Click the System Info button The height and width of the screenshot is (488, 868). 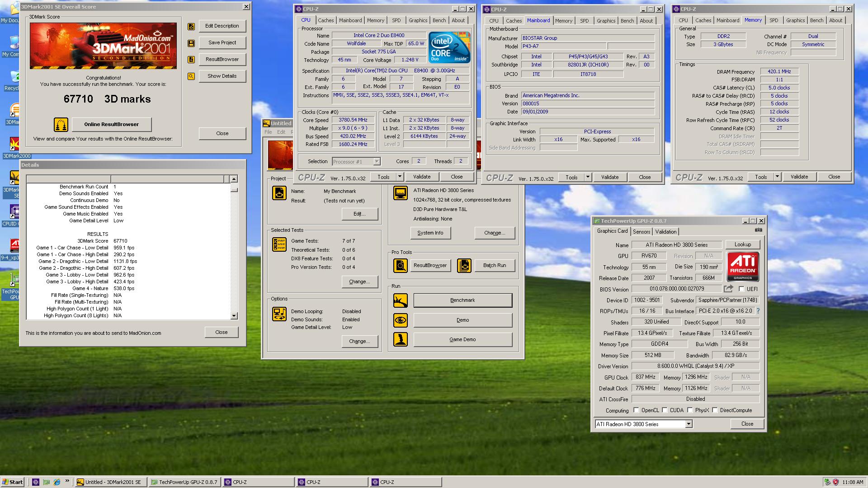click(x=430, y=233)
